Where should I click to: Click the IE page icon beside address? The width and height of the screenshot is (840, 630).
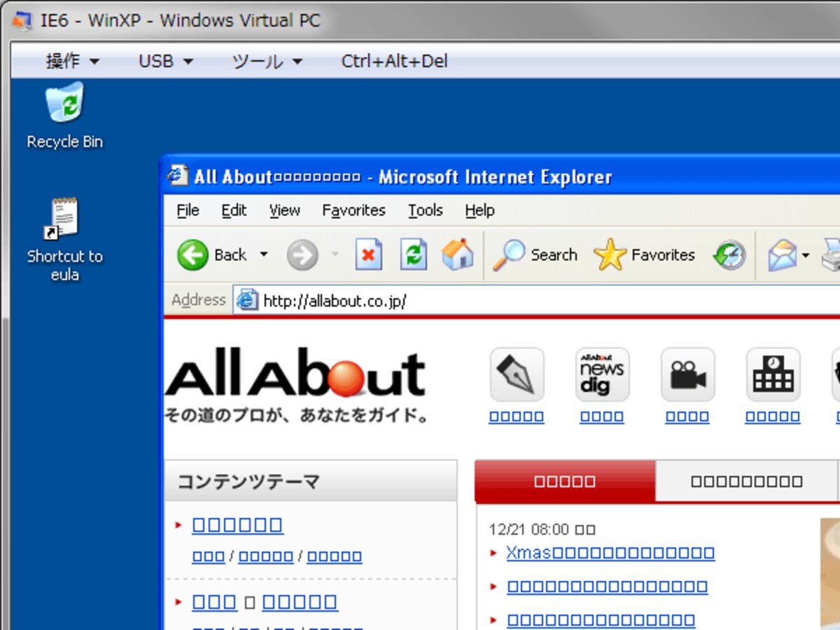tap(247, 300)
